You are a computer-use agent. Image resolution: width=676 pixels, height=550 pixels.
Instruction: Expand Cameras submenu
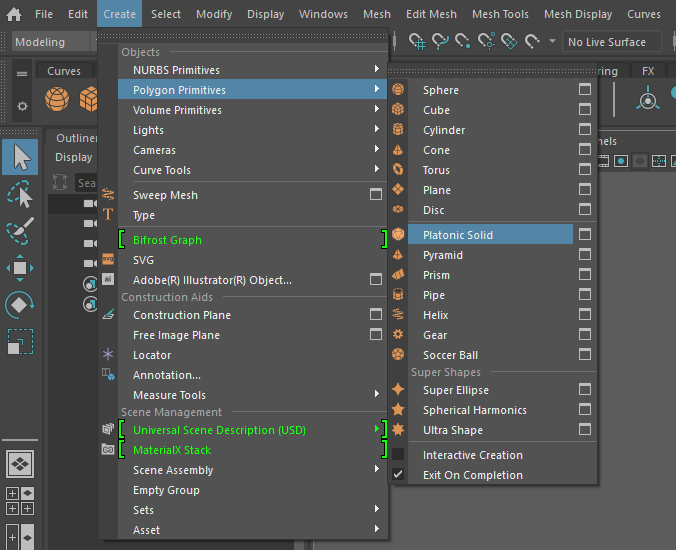pos(254,150)
